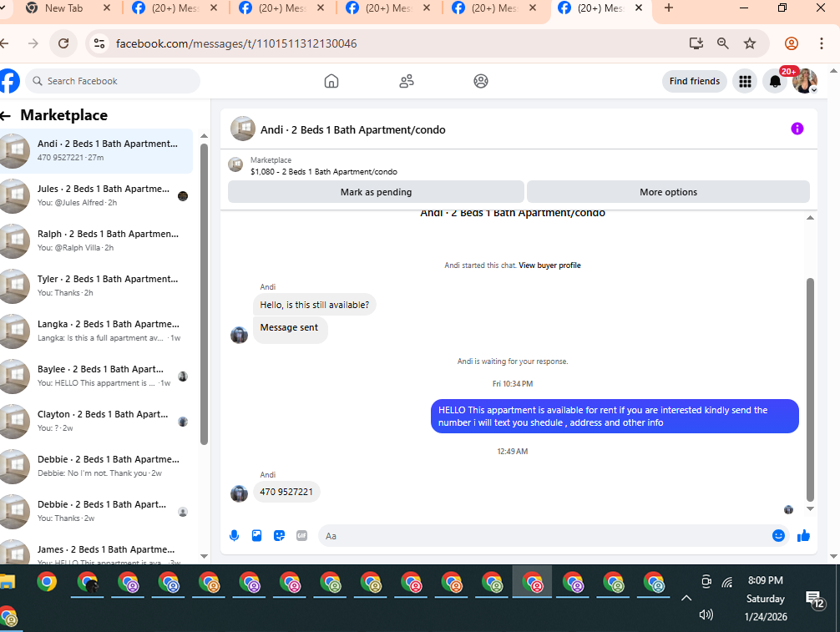Go forward in browser history

point(33,43)
